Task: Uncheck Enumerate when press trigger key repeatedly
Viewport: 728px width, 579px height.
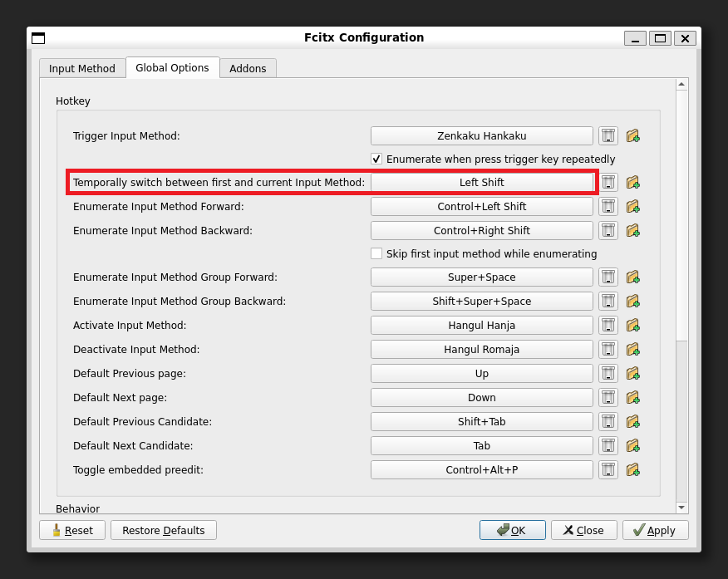Action: (x=376, y=159)
